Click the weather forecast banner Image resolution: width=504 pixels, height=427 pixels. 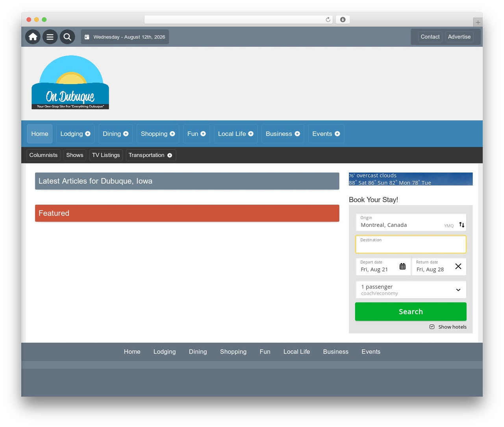click(411, 179)
